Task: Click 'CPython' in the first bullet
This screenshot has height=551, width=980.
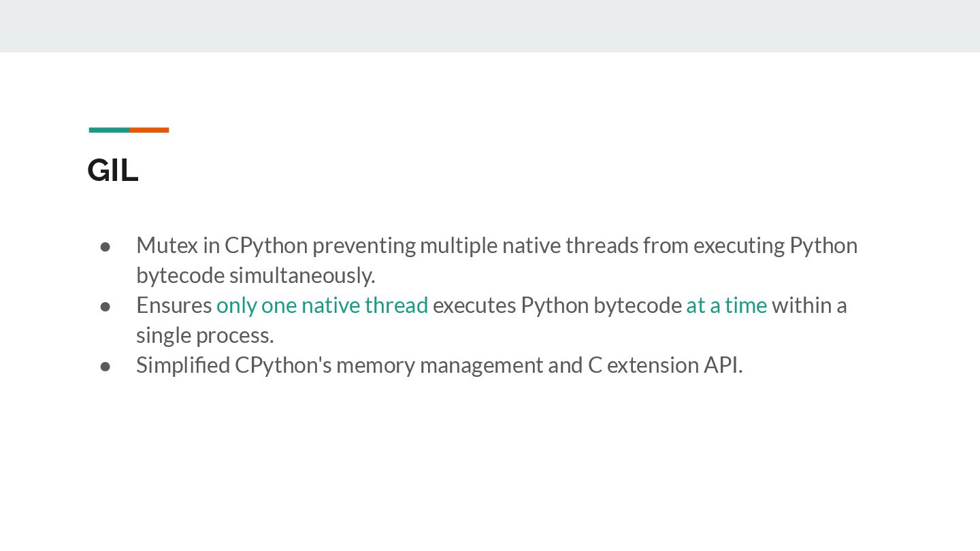Action: pos(265,245)
